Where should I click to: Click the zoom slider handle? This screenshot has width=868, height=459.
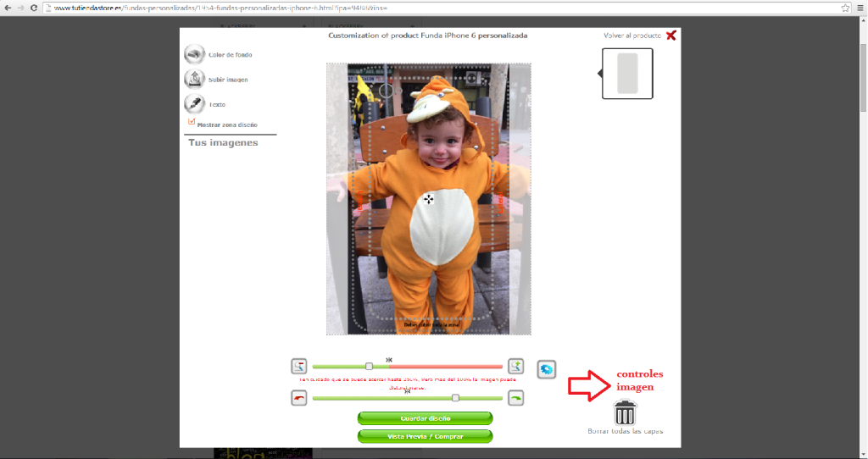[369, 367]
